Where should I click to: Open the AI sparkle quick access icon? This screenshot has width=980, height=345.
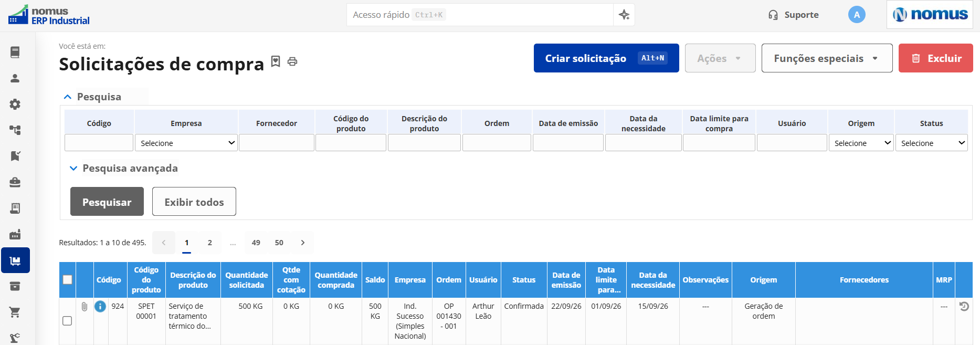coord(624,15)
